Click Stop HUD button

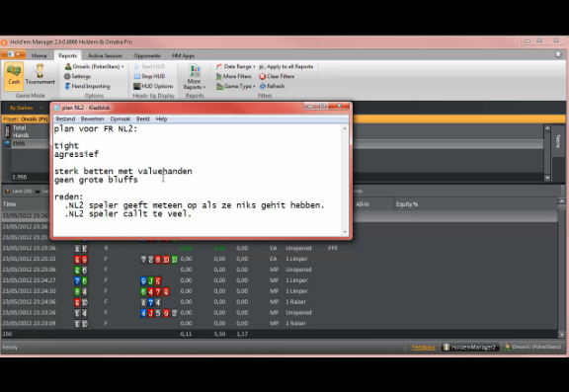(149, 76)
